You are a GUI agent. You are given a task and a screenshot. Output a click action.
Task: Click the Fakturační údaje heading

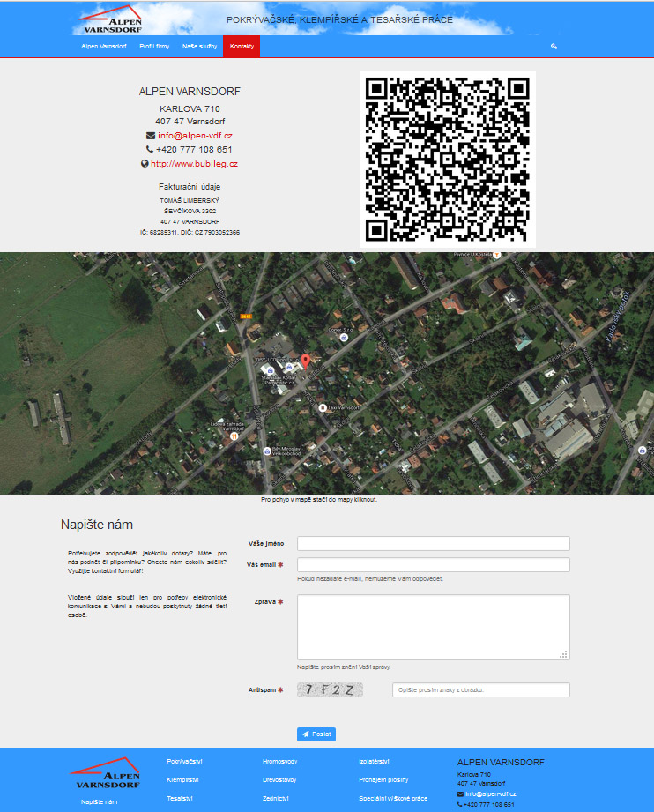point(190,186)
